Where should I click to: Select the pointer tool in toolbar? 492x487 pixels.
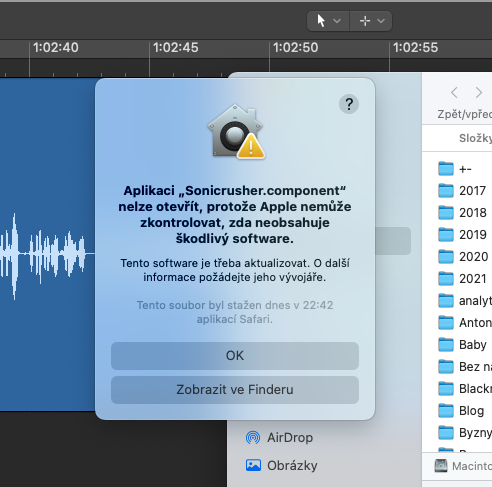pyautogui.click(x=321, y=21)
